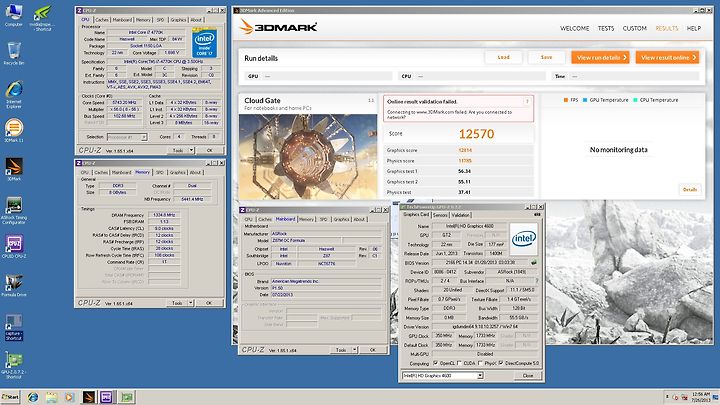Click the media player taskbar icon
Screen dimensions: 720x405
69,397
